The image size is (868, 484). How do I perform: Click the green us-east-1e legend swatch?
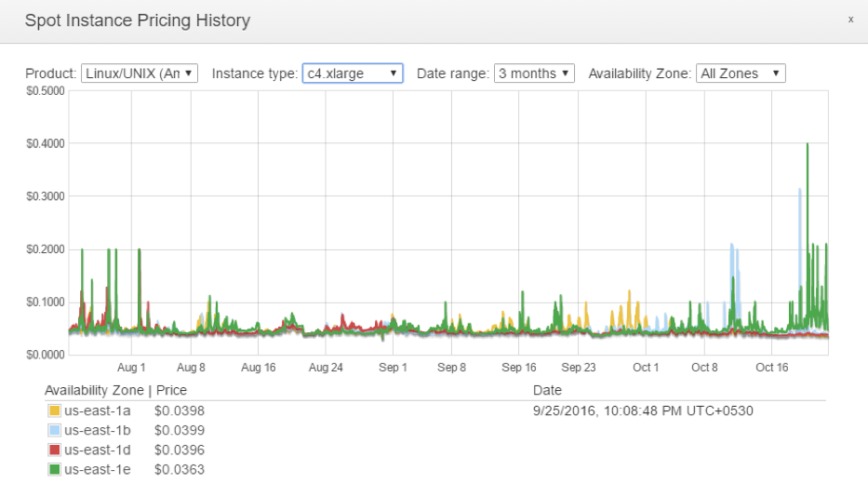[x=54, y=469]
